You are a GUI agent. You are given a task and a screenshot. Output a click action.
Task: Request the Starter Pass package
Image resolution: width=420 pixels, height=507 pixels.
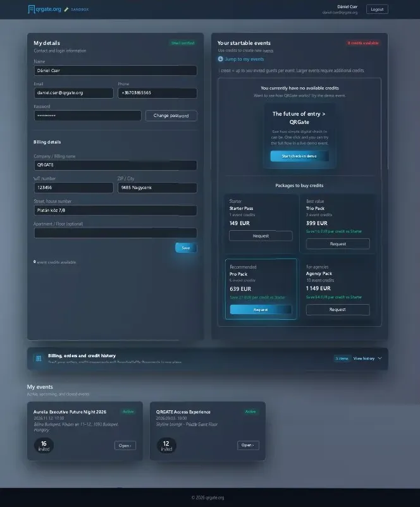pyautogui.click(x=261, y=236)
